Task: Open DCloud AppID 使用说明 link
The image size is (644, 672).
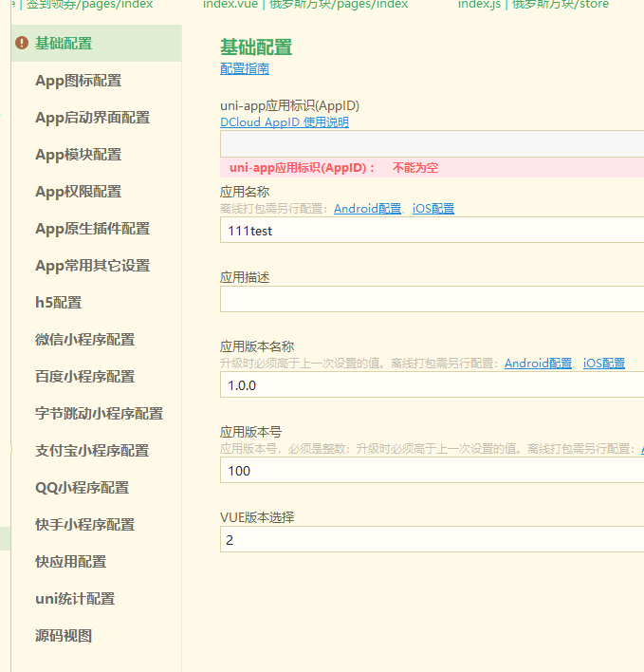Action: point(285,122)
